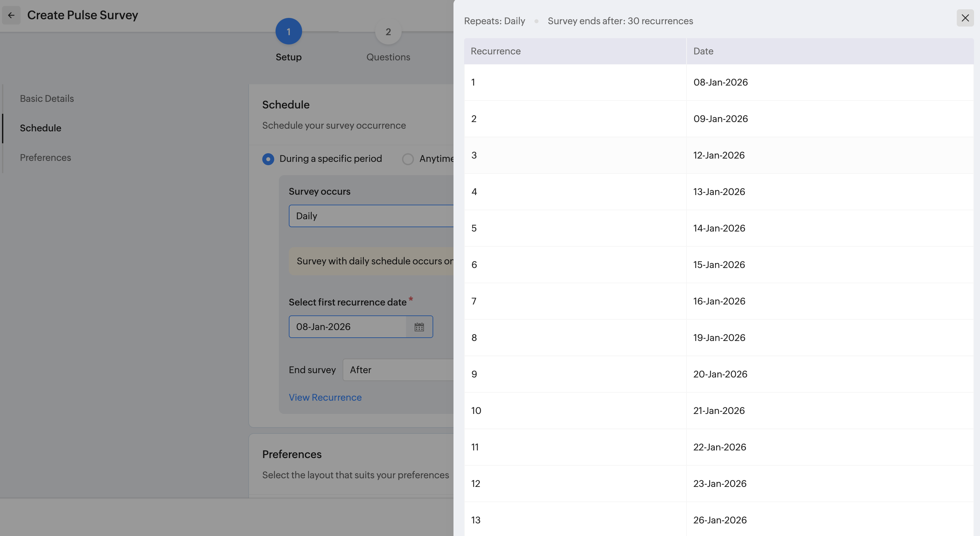Select recurrence row 26-Jan-2026
Viewport: 980px width, 536px height.
719,520
